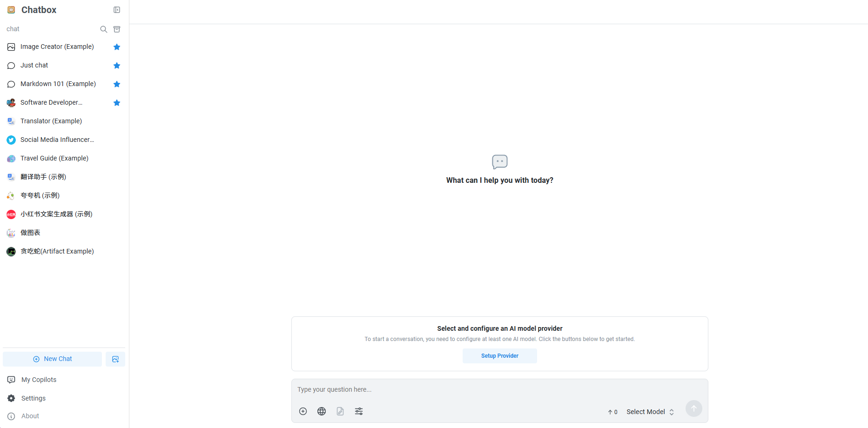Unstar the Just chat conversation
This screenshot has width=868, height=428.
117,66
